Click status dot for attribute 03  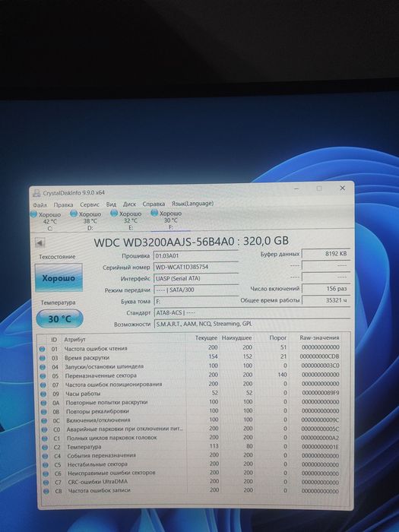(x=43, y=358)
